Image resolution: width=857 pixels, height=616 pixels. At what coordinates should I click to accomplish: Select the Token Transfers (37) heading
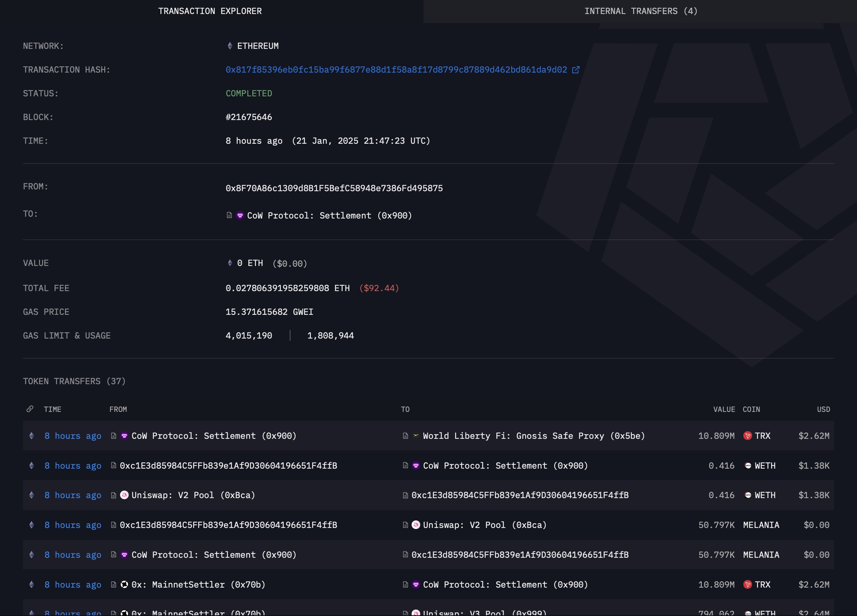(74, 381)
